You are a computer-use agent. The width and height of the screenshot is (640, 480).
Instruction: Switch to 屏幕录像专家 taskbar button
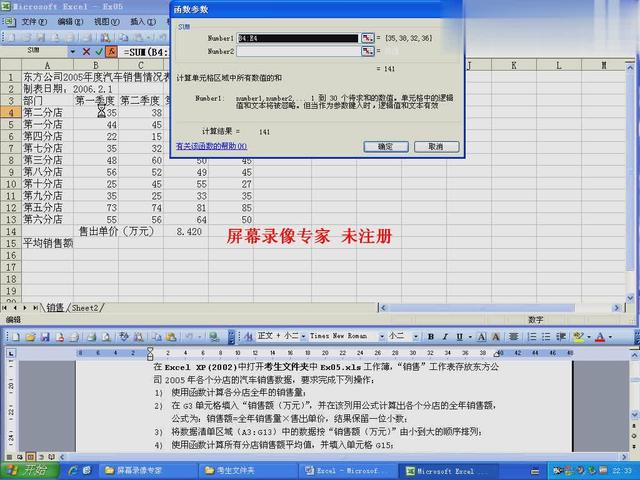coord(148,471)
